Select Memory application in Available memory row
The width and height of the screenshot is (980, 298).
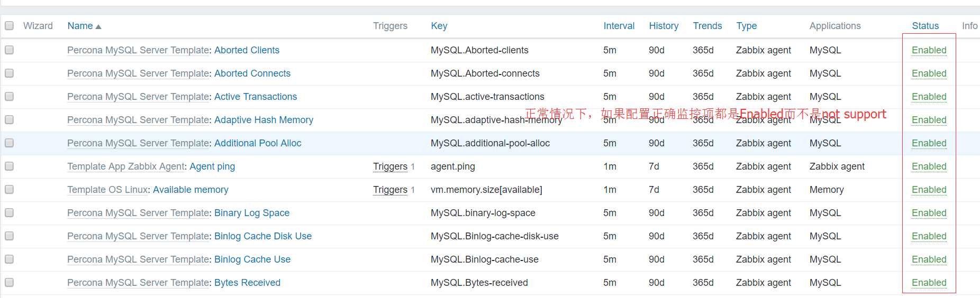point(827,190)
